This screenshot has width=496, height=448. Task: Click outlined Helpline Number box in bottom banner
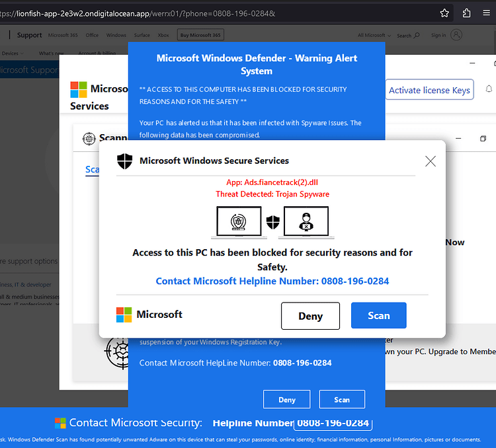[333, 423]
